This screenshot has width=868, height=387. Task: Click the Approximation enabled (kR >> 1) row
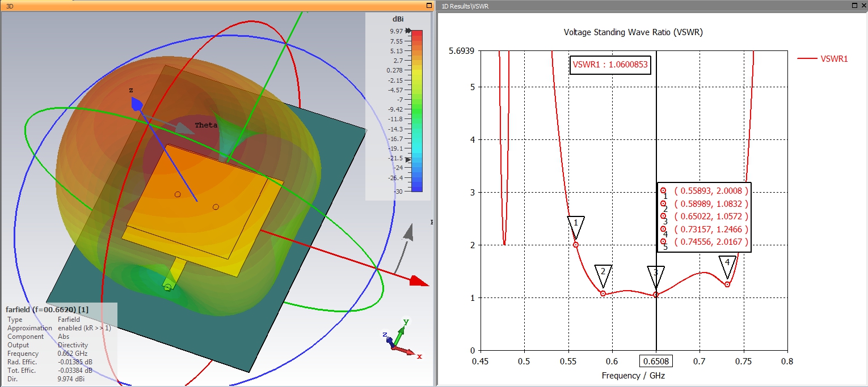click(59, 328)
